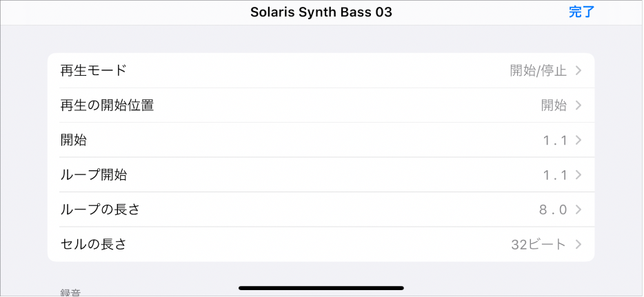The image size is (644, 297).
Task: Click the chevron on the 開始 row
Action: (x=578, y=140)
